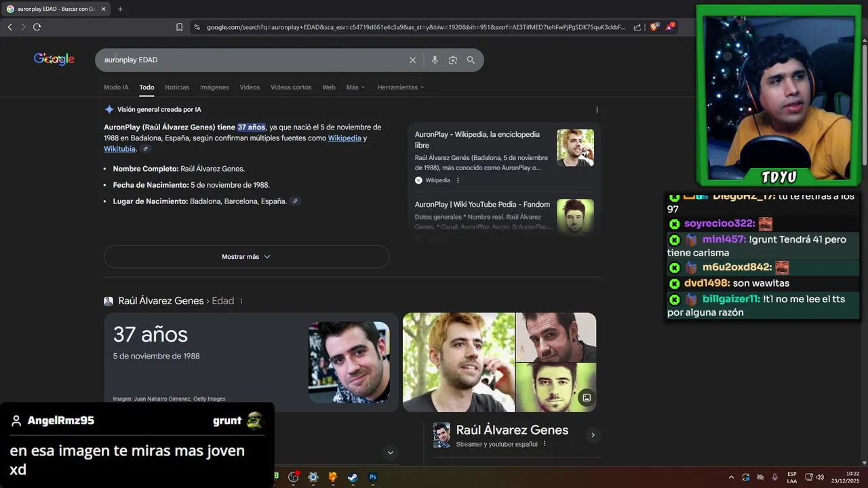868x488 pixels.
Task: Click the 37 años large age text
Action: (151, 334)
